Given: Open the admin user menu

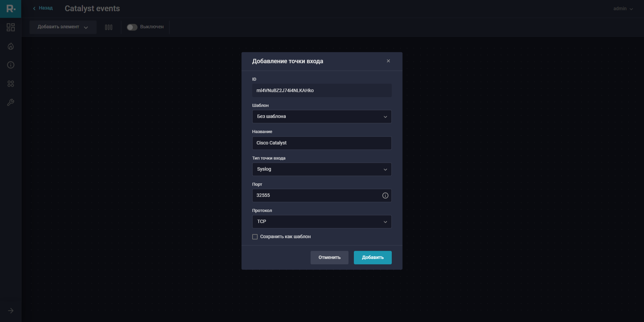Looking at the screenshot, I should click(623, 9).
